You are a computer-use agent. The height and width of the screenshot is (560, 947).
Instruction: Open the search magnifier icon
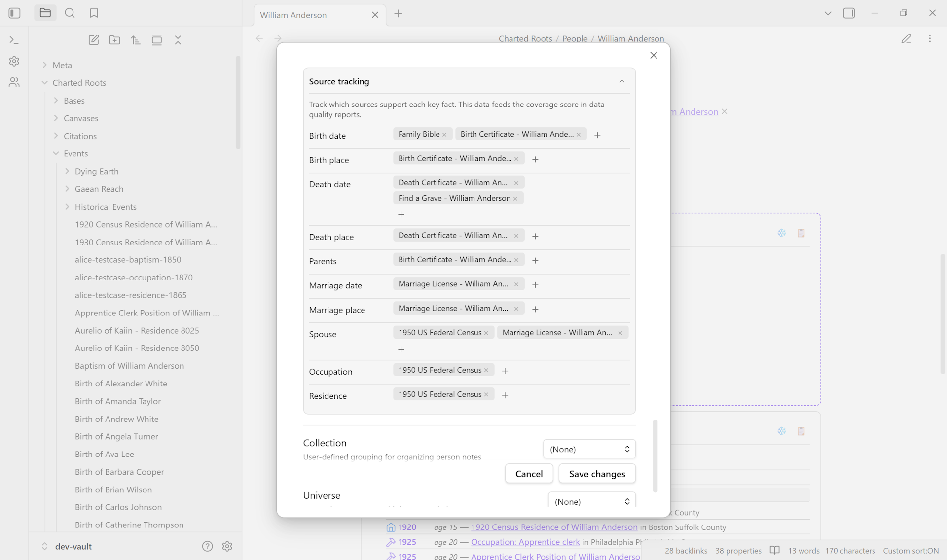pyautogui.click(x=70, y=13)
